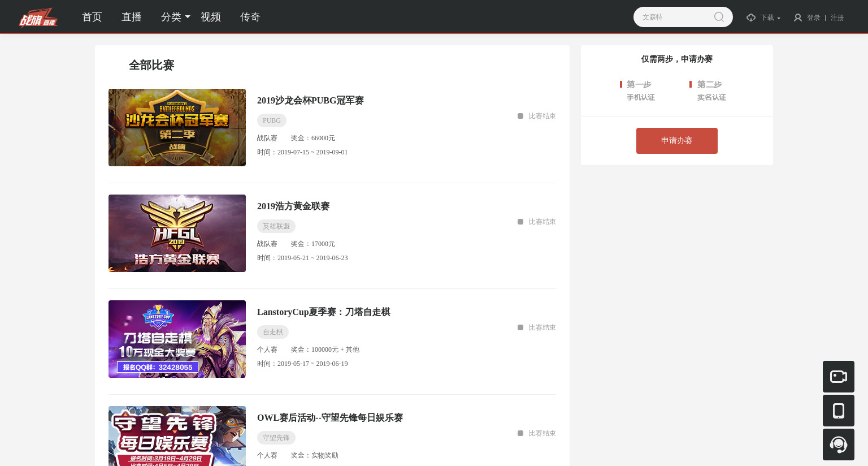Click 奖金：实物奖励 text

pos(315,455)
